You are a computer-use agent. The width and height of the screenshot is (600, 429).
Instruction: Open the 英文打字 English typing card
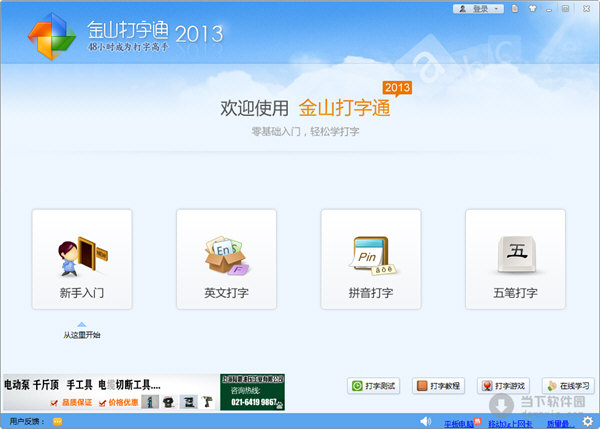[x=226, y=259]
